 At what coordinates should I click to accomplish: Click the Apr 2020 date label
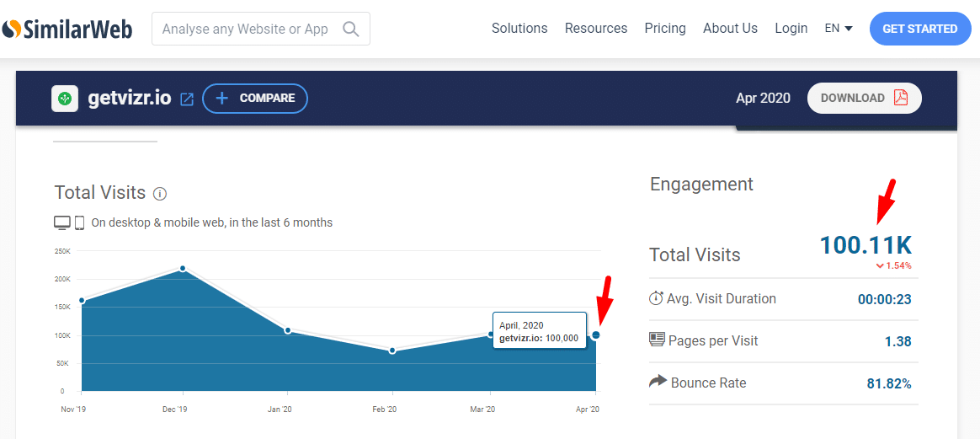pos(763,98)
